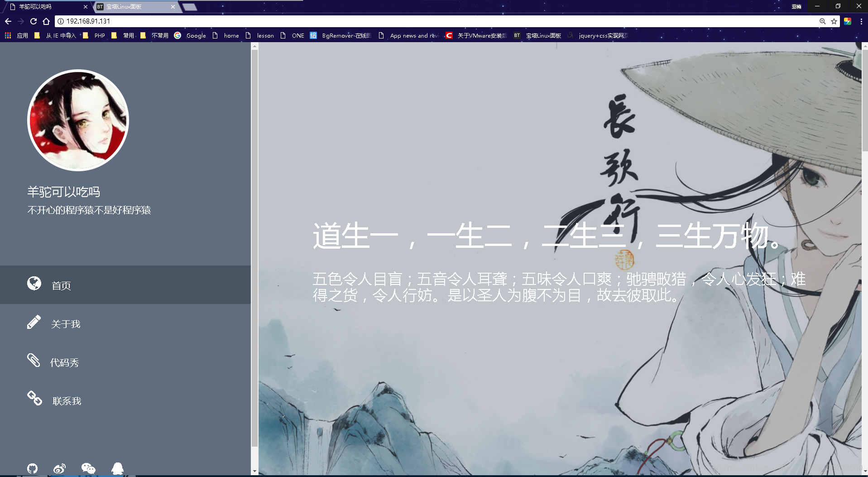Screen dimensions: 868x477
Task: Open the QQ penguin social icon
Action: click(117, 468)
